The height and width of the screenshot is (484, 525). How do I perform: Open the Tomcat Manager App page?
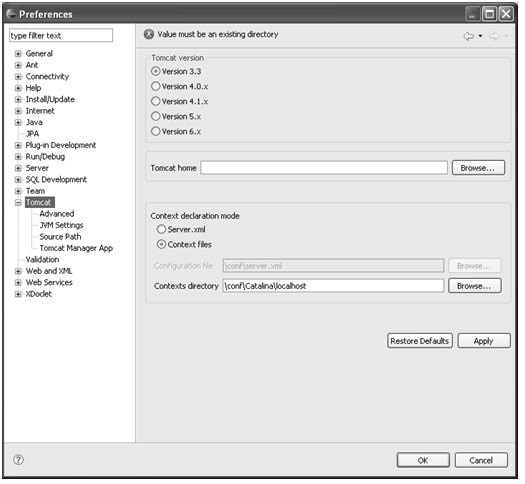pos(76,248)
